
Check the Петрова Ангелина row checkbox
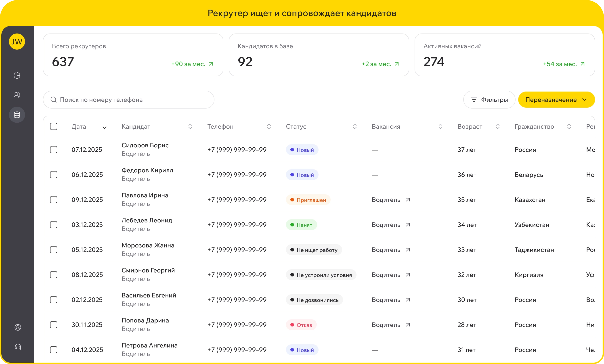(x=53, y=349)
